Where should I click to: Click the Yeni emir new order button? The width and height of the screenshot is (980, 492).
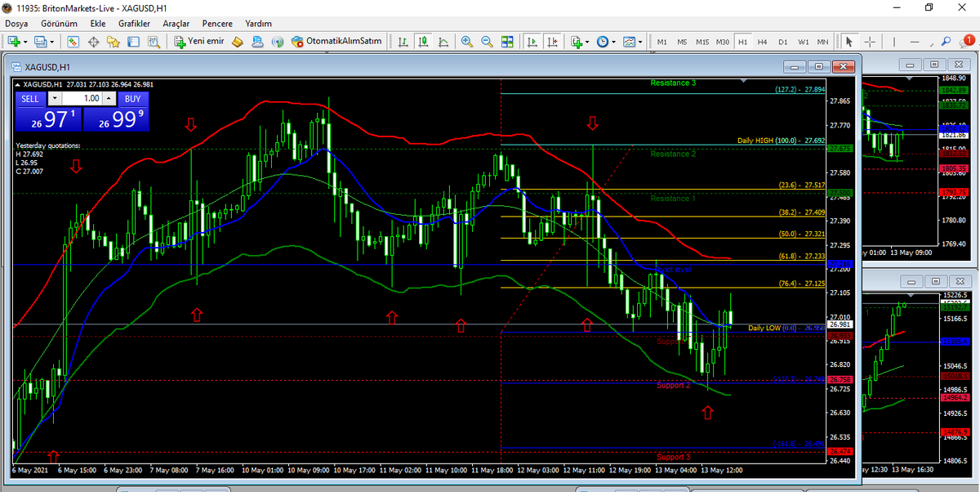coord(198,41)
